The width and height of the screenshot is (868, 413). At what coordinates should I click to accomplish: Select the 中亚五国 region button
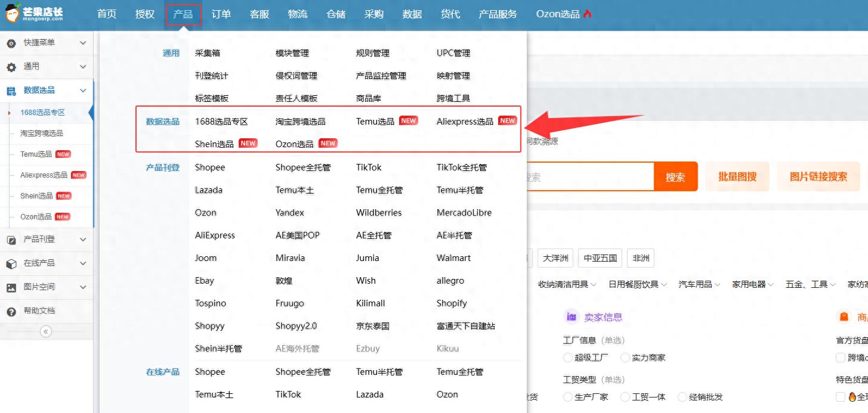(601, 259)
